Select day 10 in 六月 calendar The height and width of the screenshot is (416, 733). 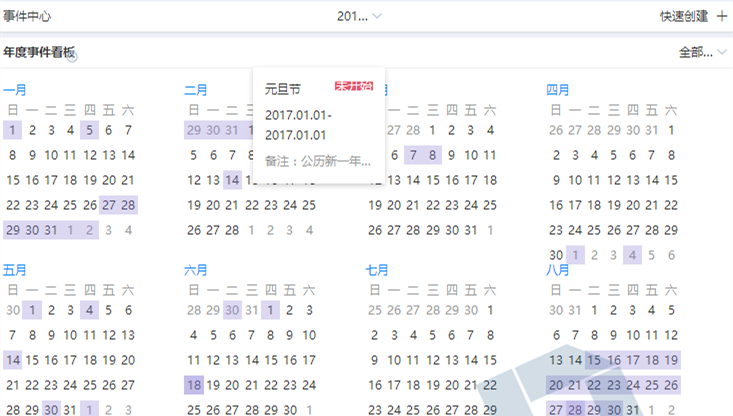(x=309, y=335)
